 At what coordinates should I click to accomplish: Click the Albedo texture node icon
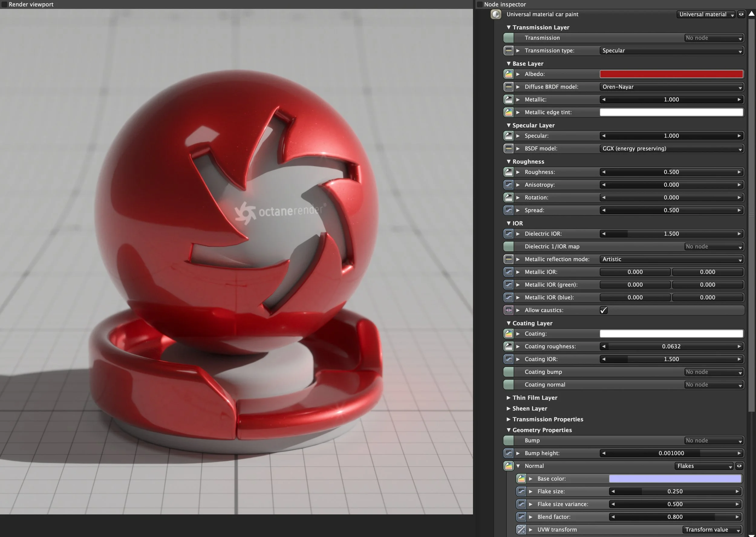tap(509, 74)
